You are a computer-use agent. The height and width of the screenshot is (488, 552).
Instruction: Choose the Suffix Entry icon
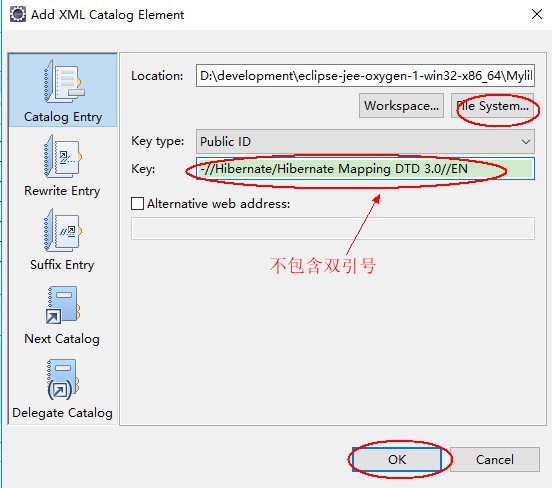click(62, 230)
